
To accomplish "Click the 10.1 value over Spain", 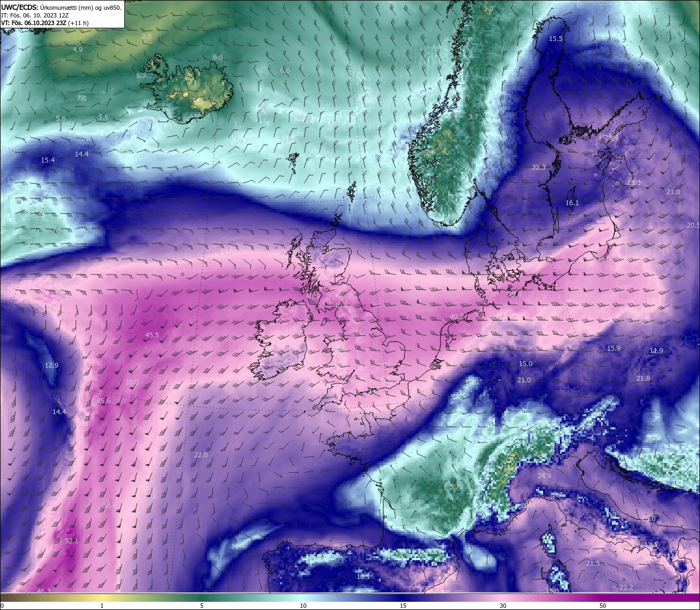I will (x=363, y=576).
